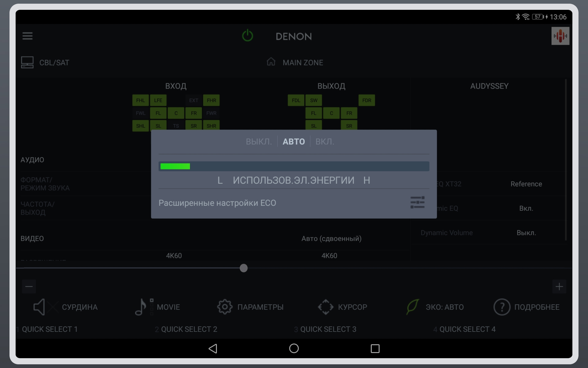
Task: Click the ВИДЕО section label
Action: [x=32, y=239]
